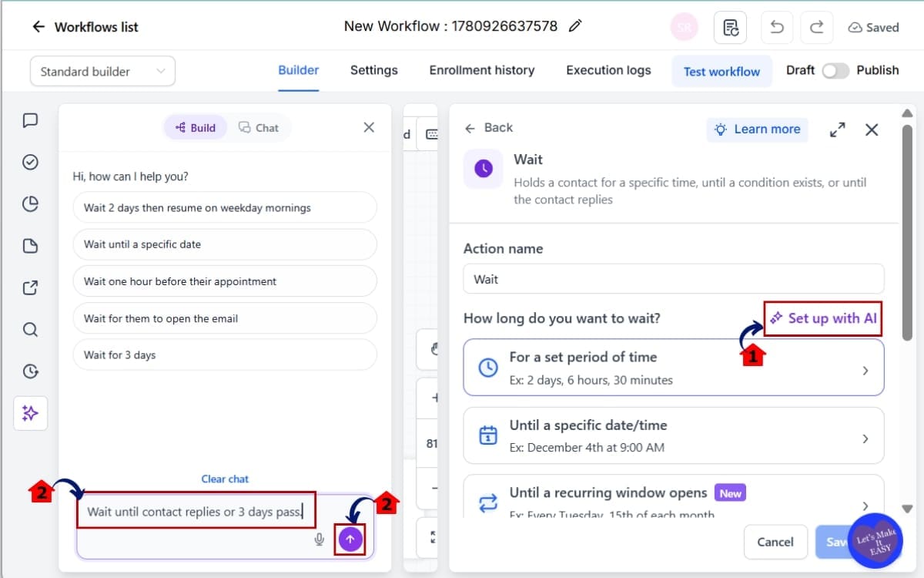Image resolution: width=924 pixels, height=578 pixels.
Task: Click the Set up with AI link
Action: (824, 318)
